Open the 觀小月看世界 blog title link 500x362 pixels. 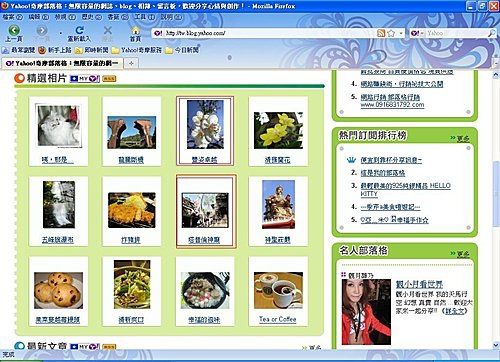tap(419, 284)
